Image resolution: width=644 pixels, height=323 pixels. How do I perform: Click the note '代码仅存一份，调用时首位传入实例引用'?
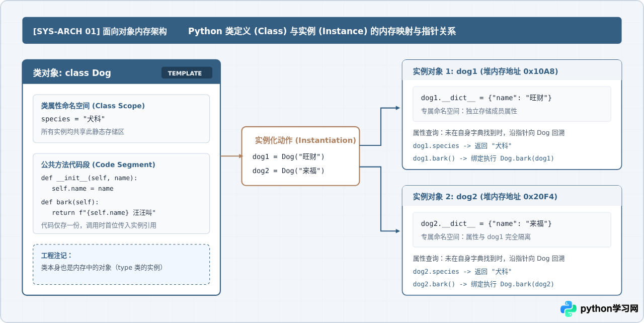click(x=99, y=225)
